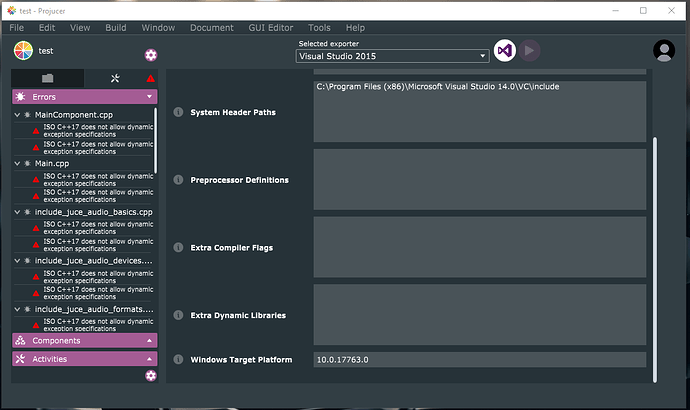Viewport: 690px width, 410px height.
Task: Open the GUI Editor menu
Action: (271, 28)
